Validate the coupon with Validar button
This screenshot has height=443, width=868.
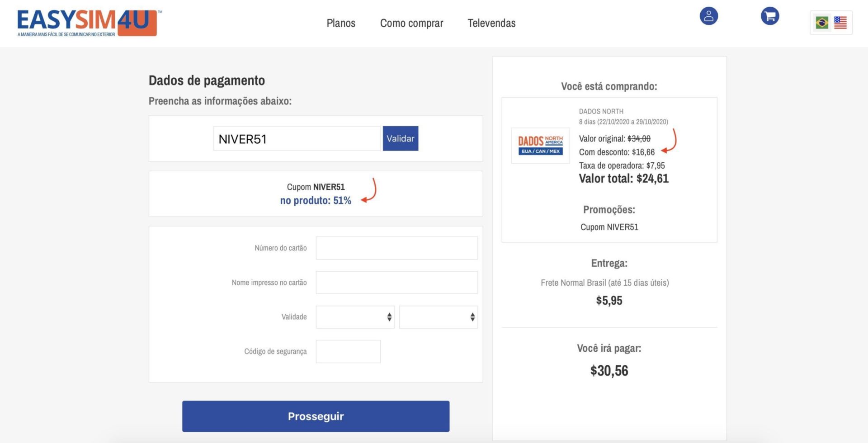pyautogui.click(x=401, y=138)
